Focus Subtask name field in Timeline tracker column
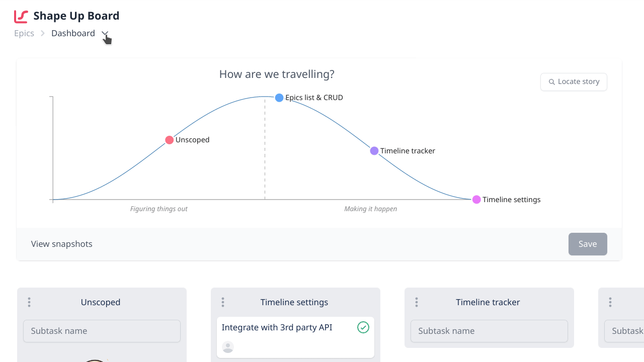Screen dimensions: 644x362 pos(489,331)
